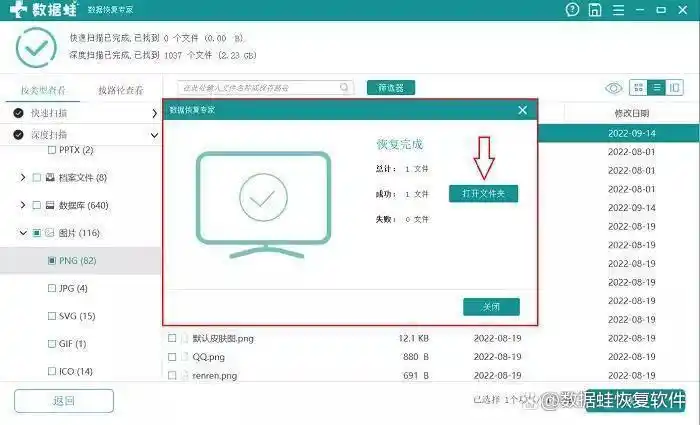Check the 档案文件 (8) checkbox
The width and height of the screenshot is (700, 425).
37,178
